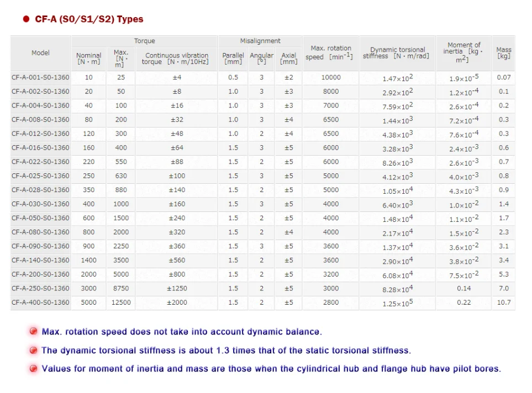Click red bullet icon beside moment of inertia note
The height and width of the screenshot is (393, 532).
(34, 368)
